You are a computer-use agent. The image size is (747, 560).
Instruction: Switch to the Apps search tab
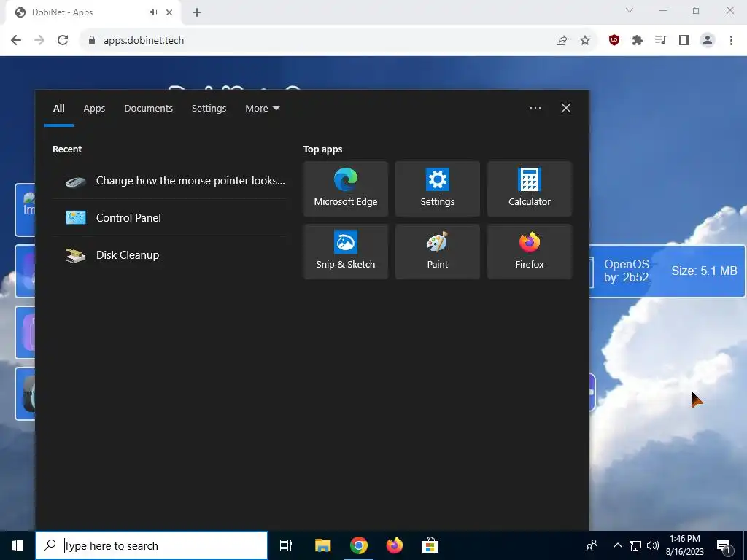pos(94,108)
